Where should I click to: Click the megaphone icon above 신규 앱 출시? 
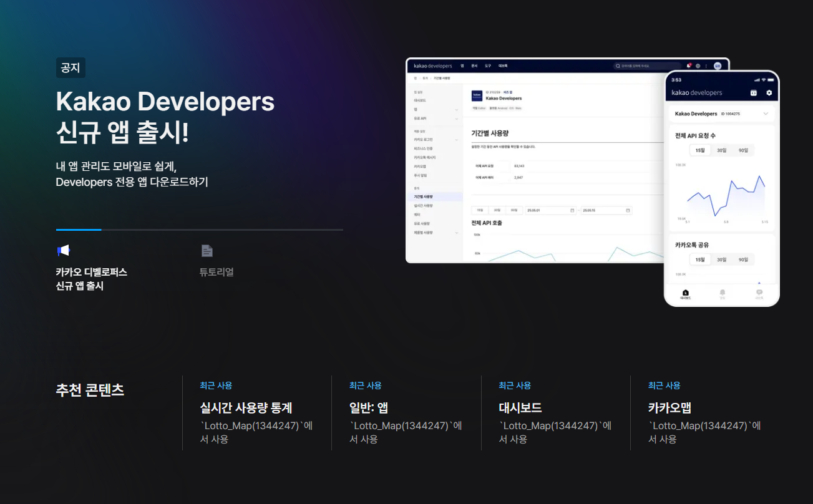pos(63,251)
